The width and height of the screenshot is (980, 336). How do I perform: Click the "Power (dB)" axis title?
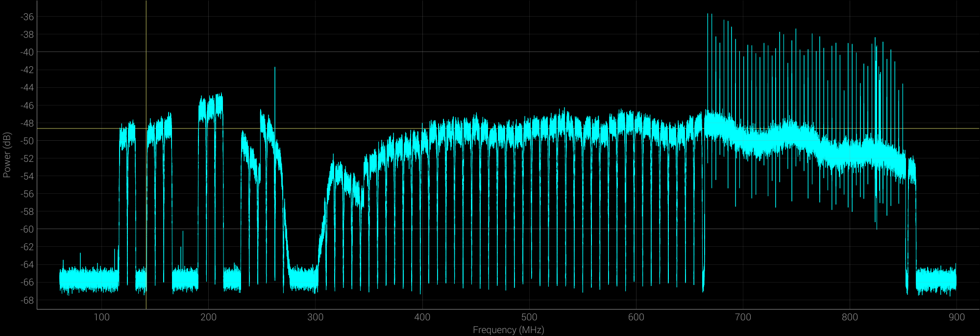(x=7, y=155)
